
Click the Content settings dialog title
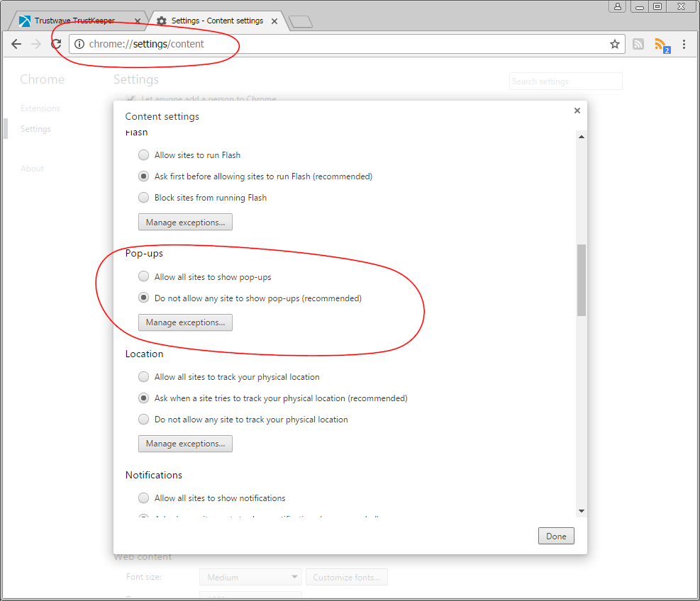(162, 116)
